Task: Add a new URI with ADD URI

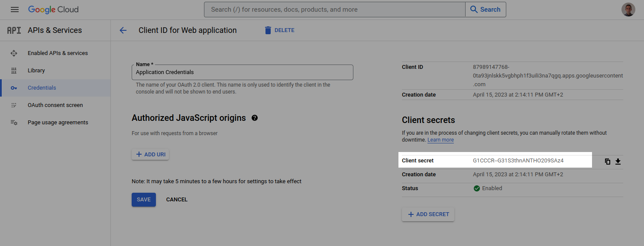Action: (x=150, y=155)
